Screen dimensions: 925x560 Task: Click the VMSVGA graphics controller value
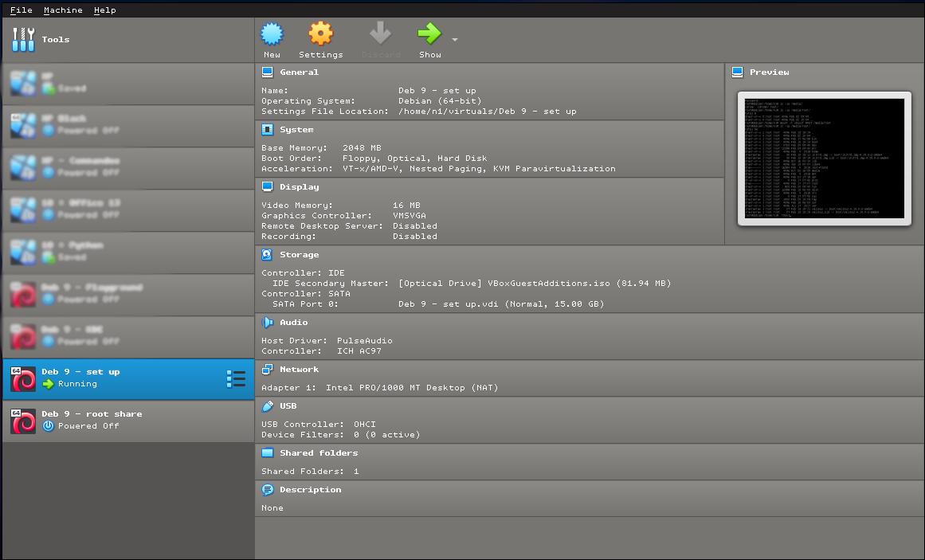pos(410,215)
